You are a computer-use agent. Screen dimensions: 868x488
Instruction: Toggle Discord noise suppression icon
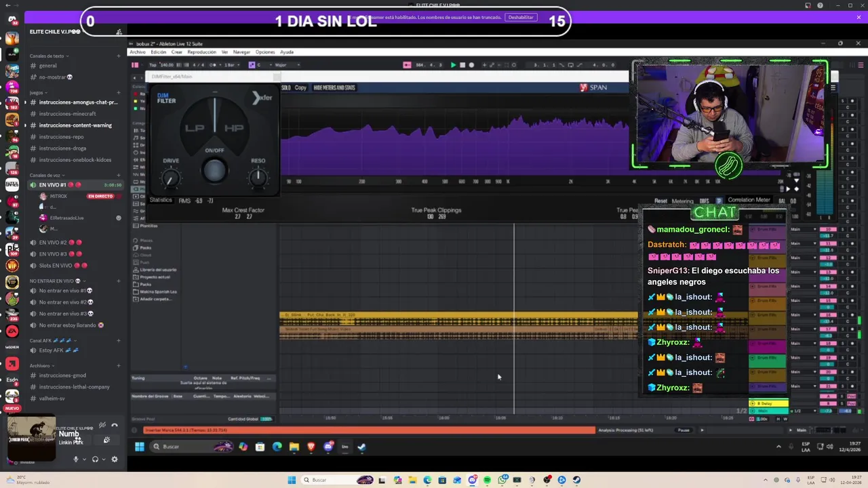(x=102, y=426)
